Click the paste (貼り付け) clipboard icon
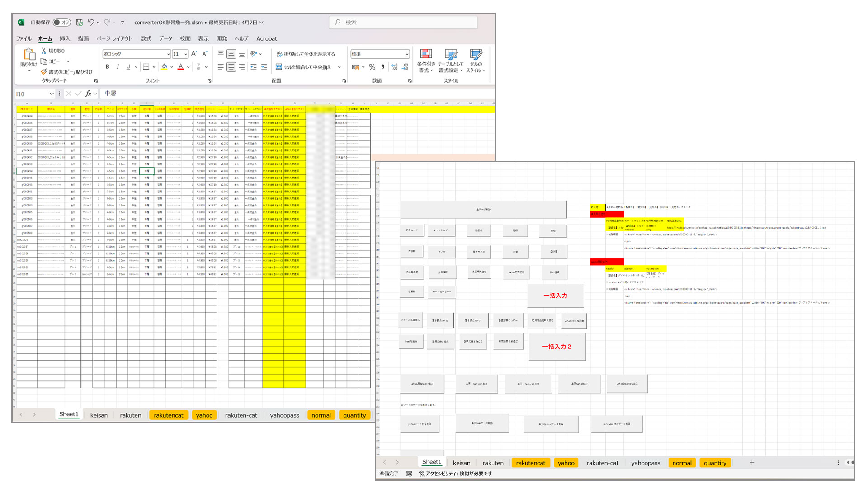Viewport: 868px width, 488px height. pyautogui.click(x=29, y=55)
